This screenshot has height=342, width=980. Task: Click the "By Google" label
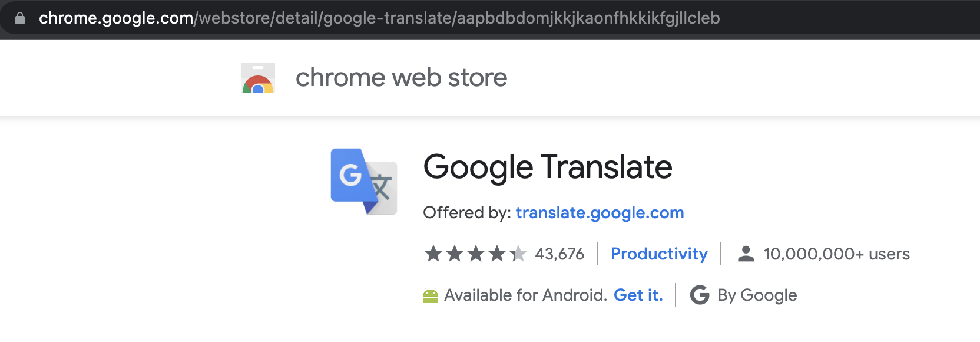click(757, 295)
